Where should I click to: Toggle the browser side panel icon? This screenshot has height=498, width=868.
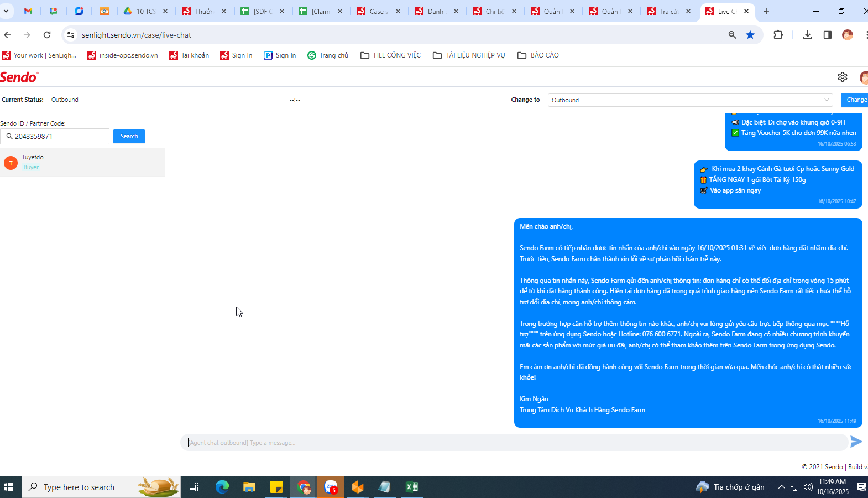click(x=828, y=35)
